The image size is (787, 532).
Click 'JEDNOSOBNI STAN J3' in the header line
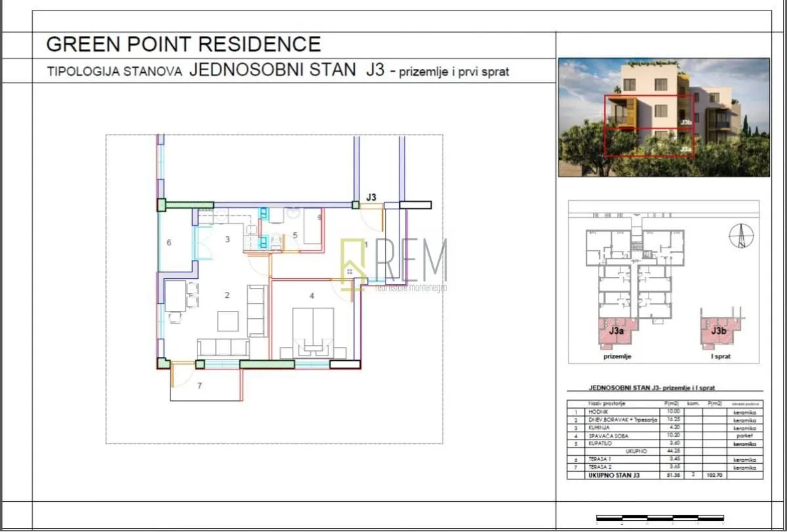[x=287, y=70]
